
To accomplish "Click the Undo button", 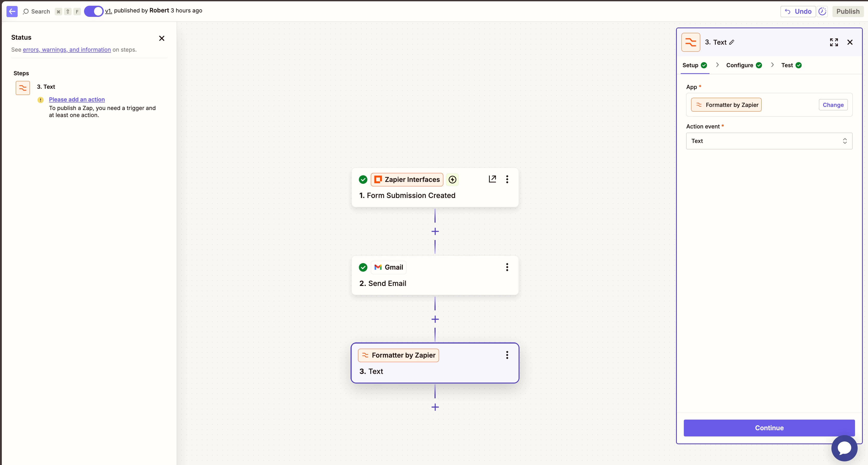I will [x=798, y=11].
